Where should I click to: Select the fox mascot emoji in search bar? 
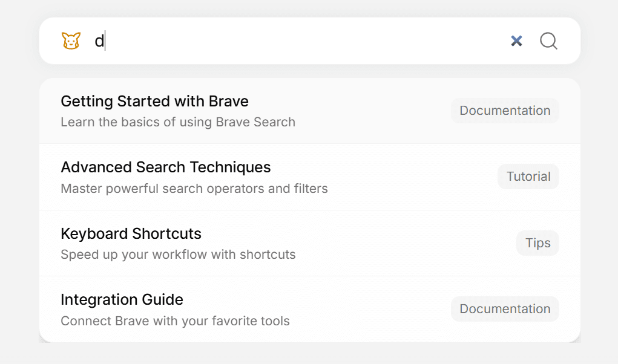71,40
